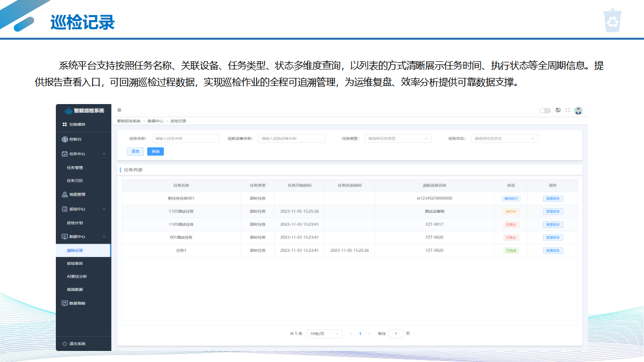Screen dimensions: 644x362
Task: View report for 新任务任务001
Action: 553,199
